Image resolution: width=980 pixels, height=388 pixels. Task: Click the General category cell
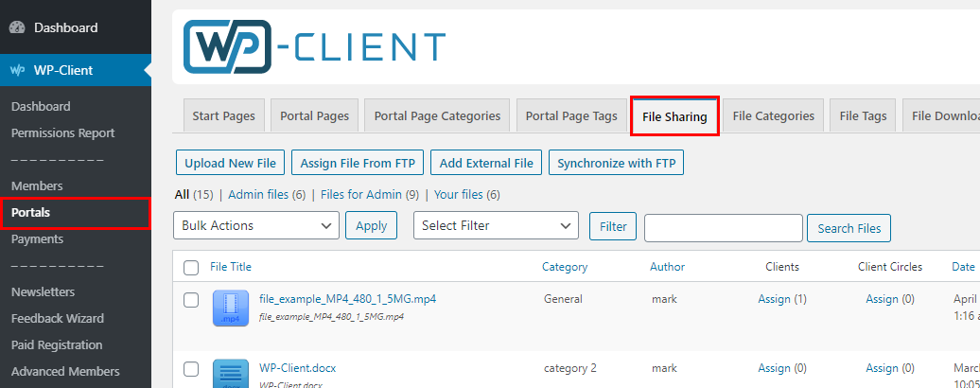[x=563, y=299]
